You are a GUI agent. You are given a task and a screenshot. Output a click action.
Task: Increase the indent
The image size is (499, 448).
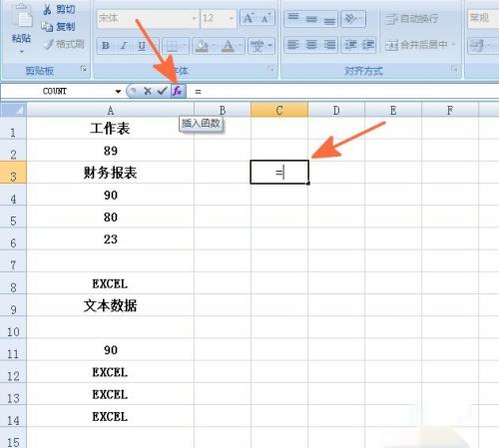pos(367,45)
